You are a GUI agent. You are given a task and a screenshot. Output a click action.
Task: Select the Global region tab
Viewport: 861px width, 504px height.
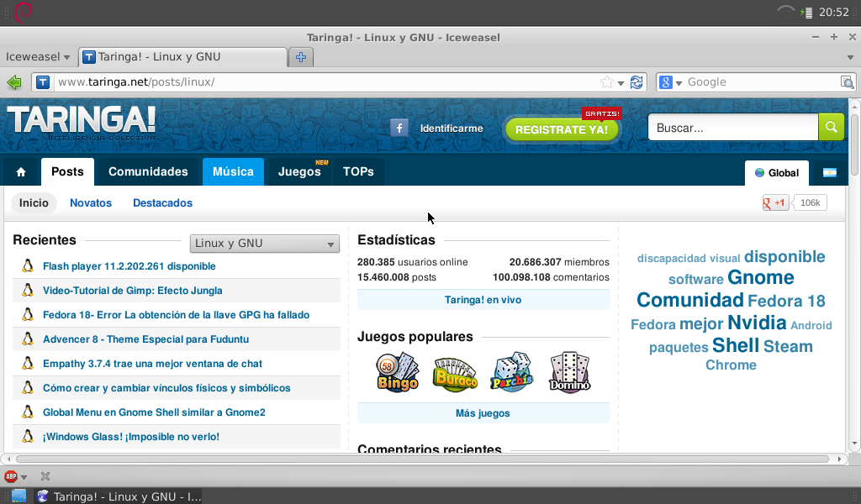(776, 173)
